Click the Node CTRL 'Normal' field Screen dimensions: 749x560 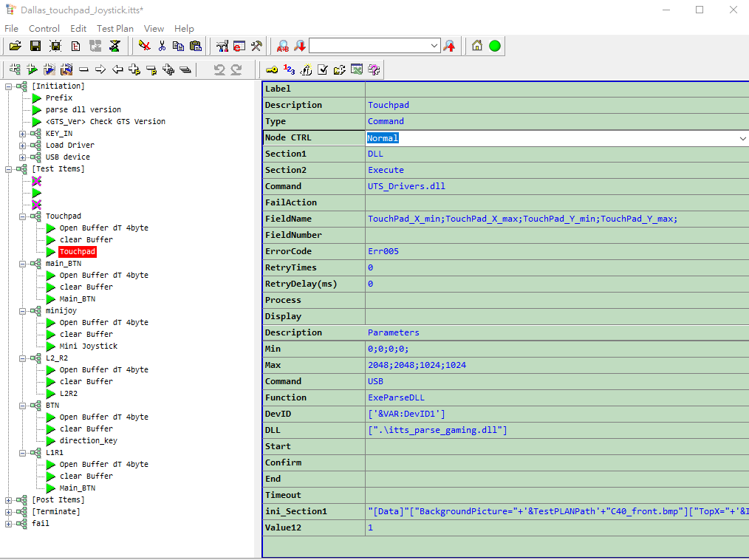pyautogui.click(x=557, y=138)
